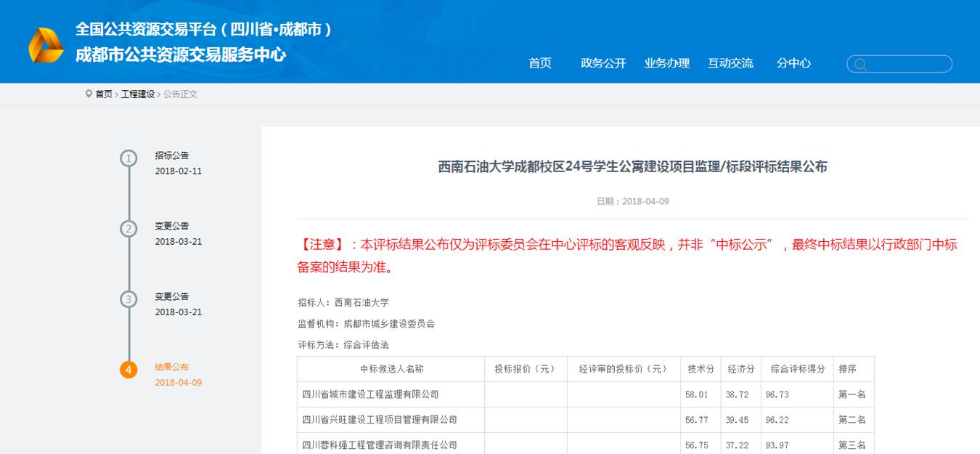The height and width of the screenshot is (454, 980).
Task: Click 经评审的投标价（元） column header
Action: pos(624,369)
